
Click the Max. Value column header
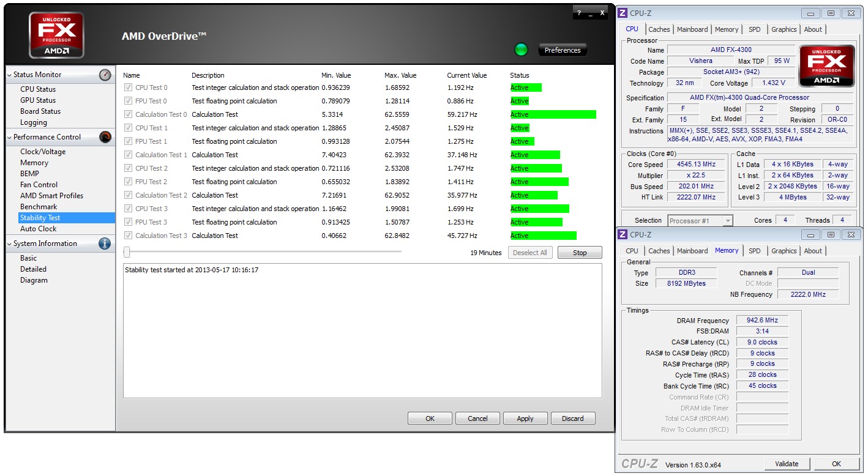(x=400, y=75)
